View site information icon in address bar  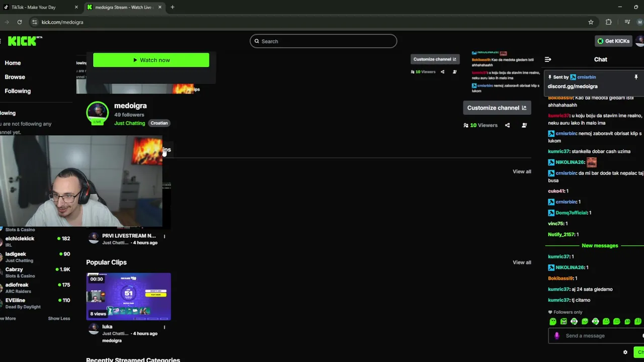coord(34,22)
